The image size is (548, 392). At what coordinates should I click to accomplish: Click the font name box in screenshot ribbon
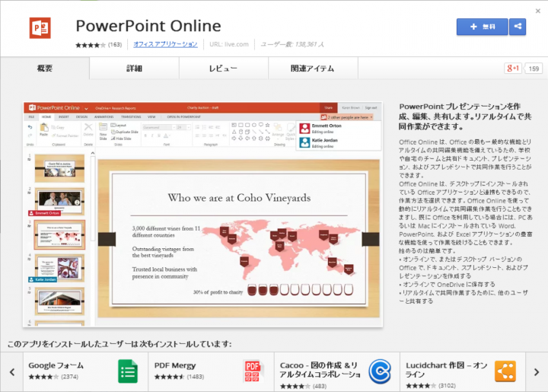tap(159, 127)
